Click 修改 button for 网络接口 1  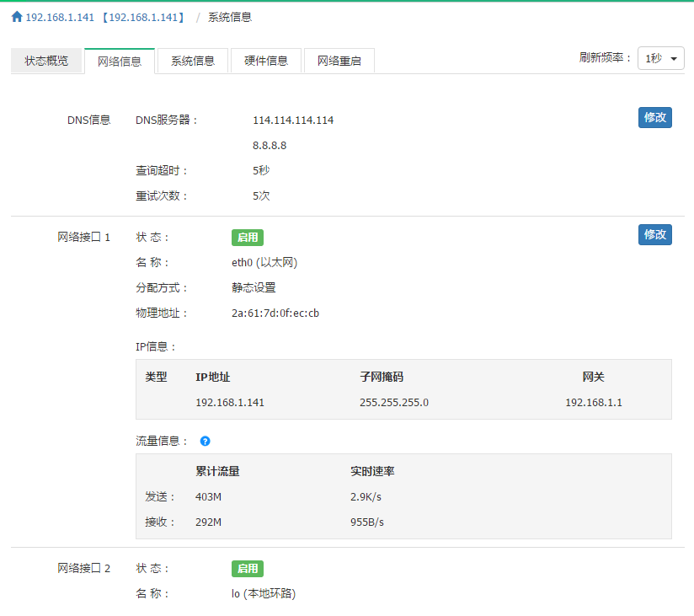tap(654, 234)
